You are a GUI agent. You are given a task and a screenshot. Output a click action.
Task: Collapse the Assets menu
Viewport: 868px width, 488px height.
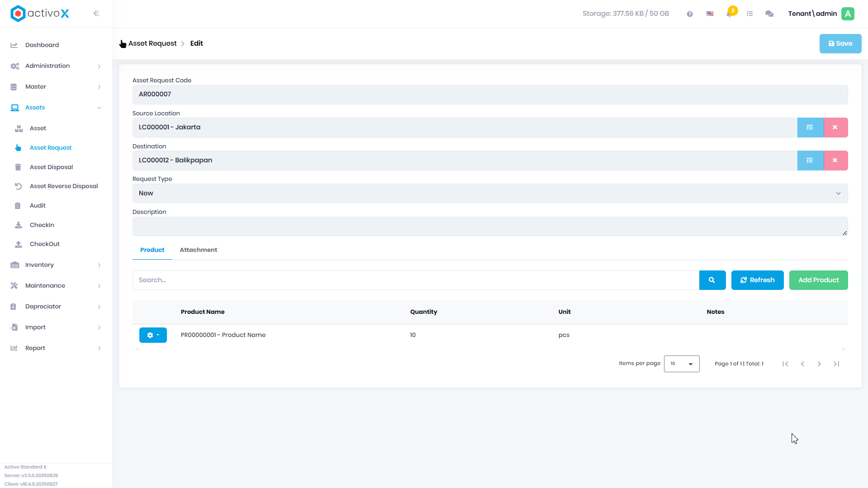click(x=56, y=108)
